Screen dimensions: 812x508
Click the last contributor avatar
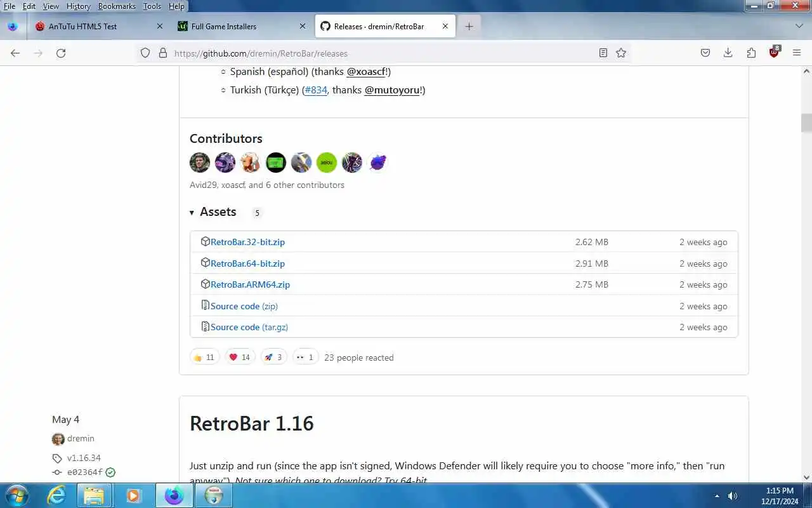click(x=377, y=163)
